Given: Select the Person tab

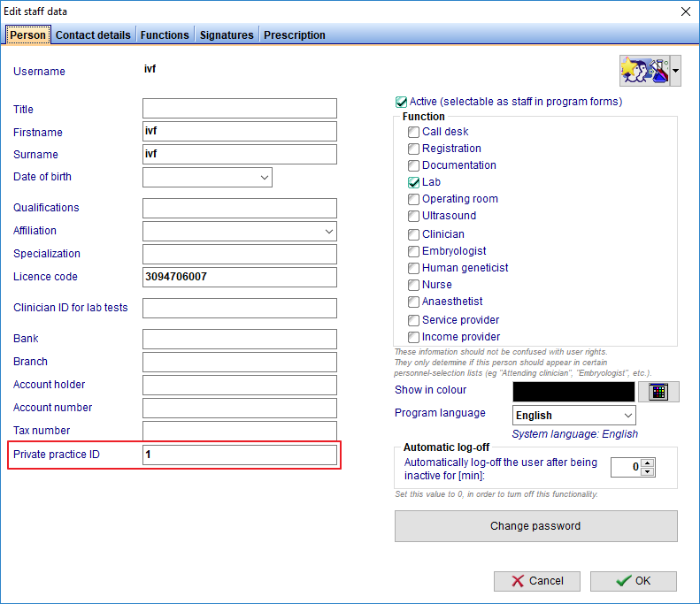Looking at the screenshot, I should (27, 34).
